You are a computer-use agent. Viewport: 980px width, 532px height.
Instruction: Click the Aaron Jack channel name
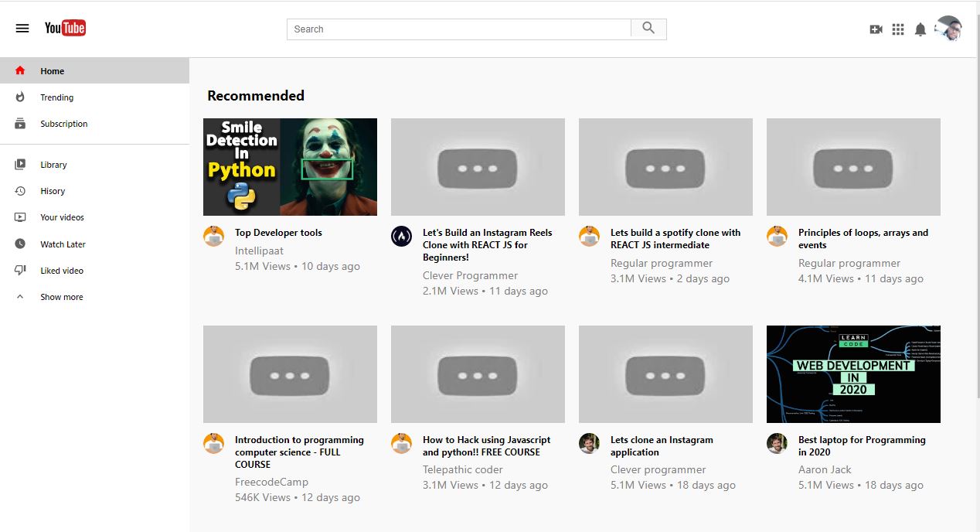coord(825,469)
